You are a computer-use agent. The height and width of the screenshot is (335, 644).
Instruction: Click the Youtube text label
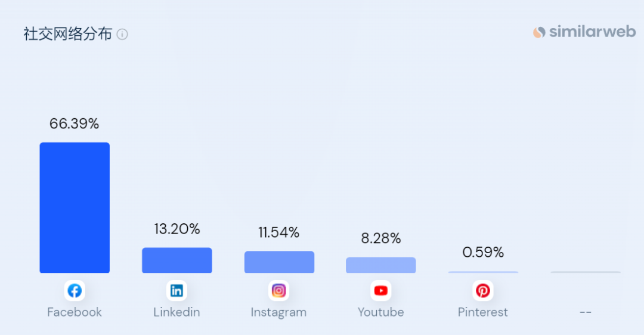click(x=380, y=312)
